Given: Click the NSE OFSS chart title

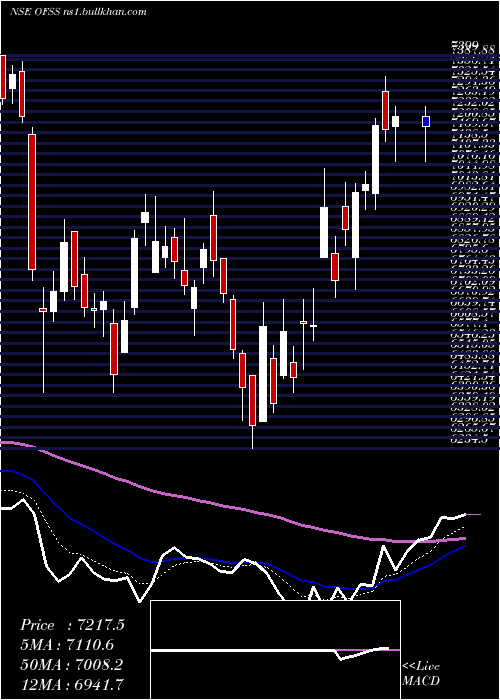Looking at the screenshot, I should 78,12.
